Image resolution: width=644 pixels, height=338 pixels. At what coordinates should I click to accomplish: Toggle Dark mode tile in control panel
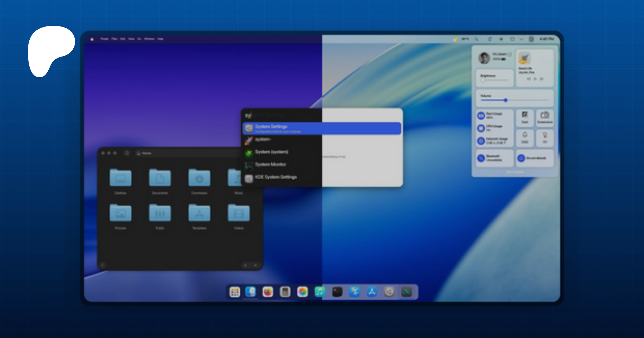pyautogui.click(x=525, y=117)
